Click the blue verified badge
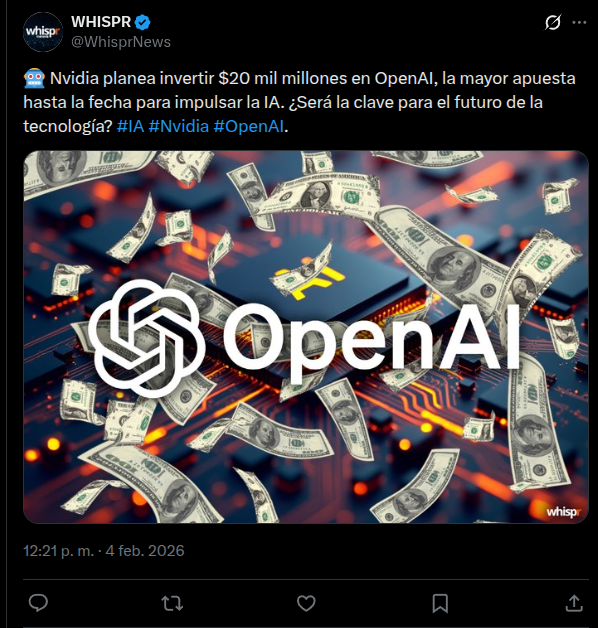This screenshot has width=598, height=628. click(142, 22)
